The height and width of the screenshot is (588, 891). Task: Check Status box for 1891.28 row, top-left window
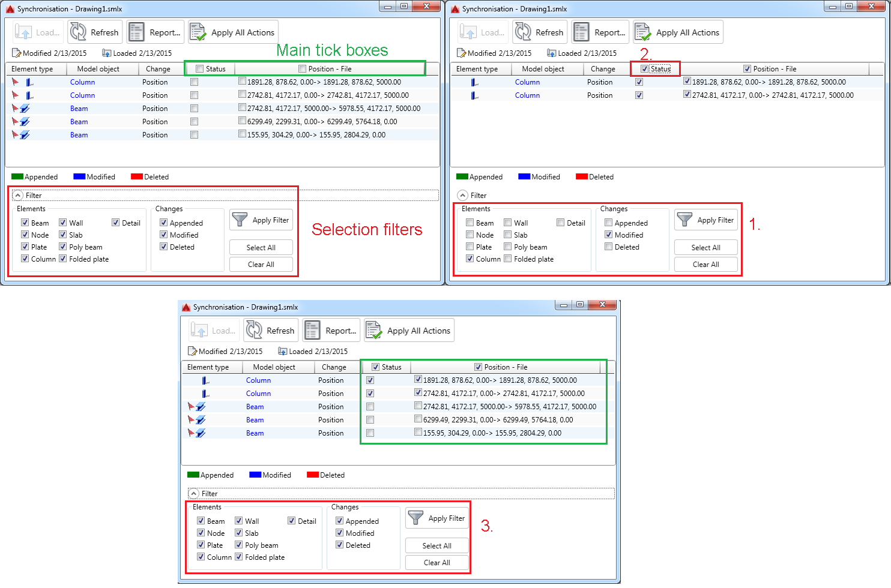pos(194,82)
